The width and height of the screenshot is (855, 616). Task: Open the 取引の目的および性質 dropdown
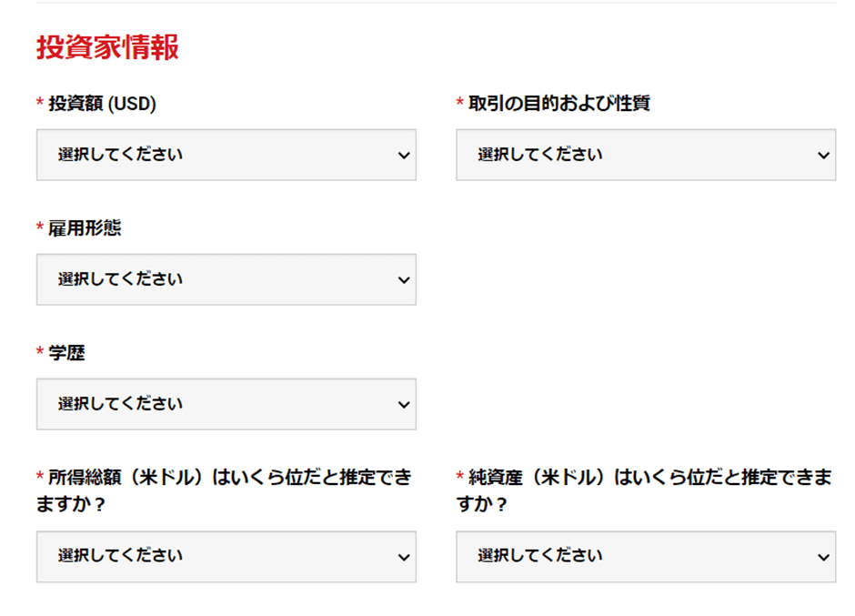click(x=646, y=155)
